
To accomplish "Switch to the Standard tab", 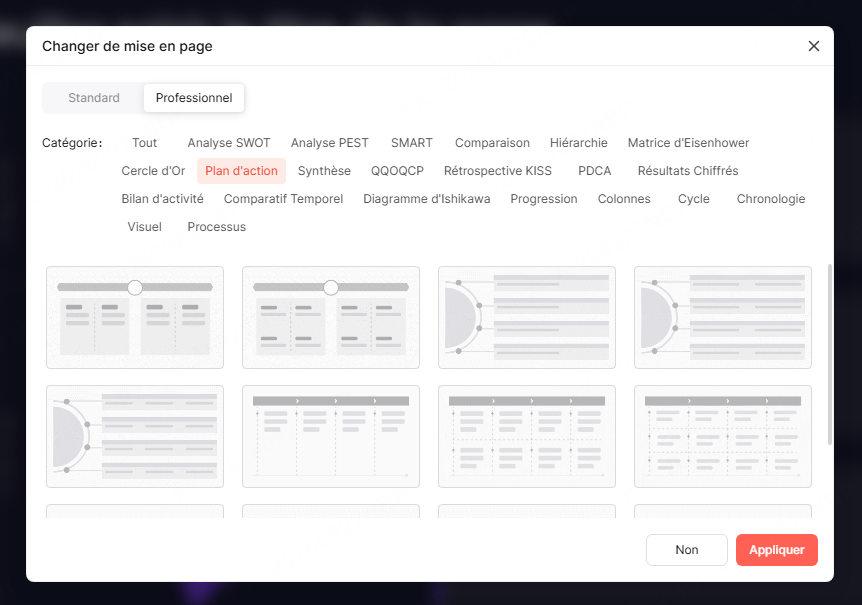I will pos(94,98).
